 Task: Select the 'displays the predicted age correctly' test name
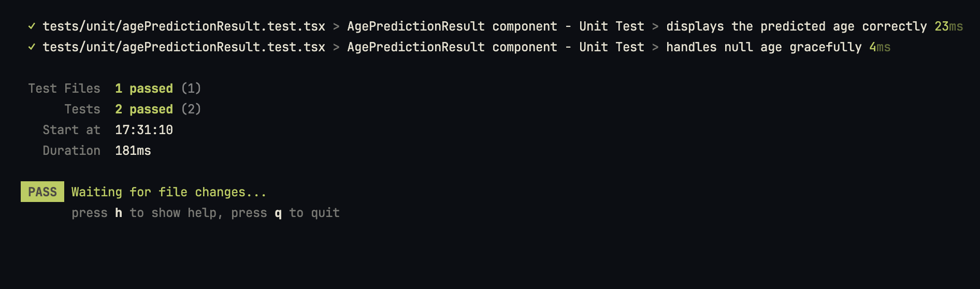pos(796,26)
